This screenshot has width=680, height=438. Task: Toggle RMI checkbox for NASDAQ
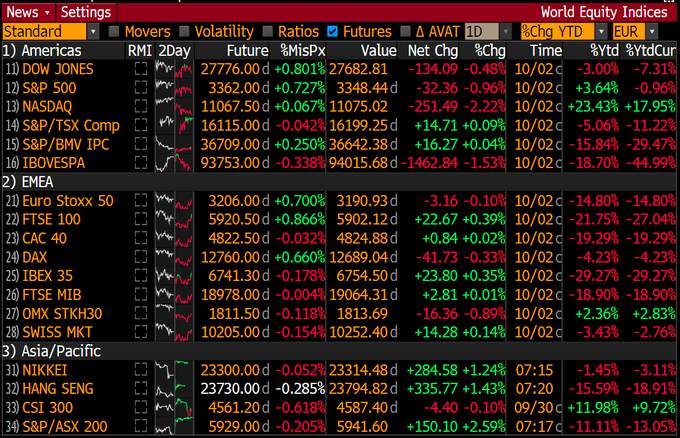point(141,107)
